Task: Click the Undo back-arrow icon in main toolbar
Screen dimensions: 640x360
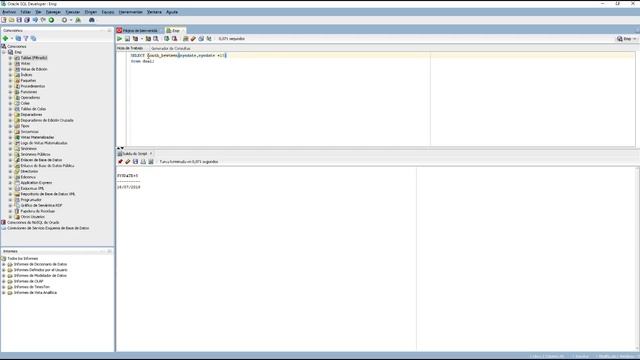Action: point(35,20)
